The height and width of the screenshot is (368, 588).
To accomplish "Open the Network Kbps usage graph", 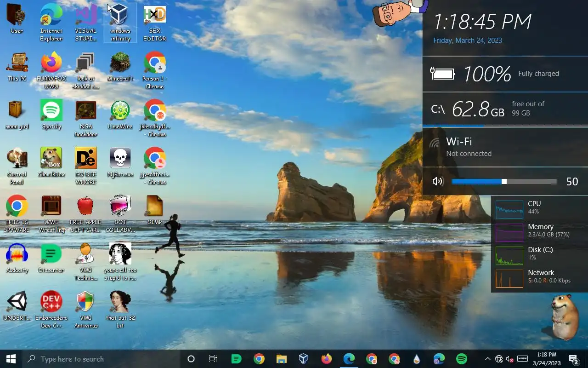I will click(x=509, y=279).
